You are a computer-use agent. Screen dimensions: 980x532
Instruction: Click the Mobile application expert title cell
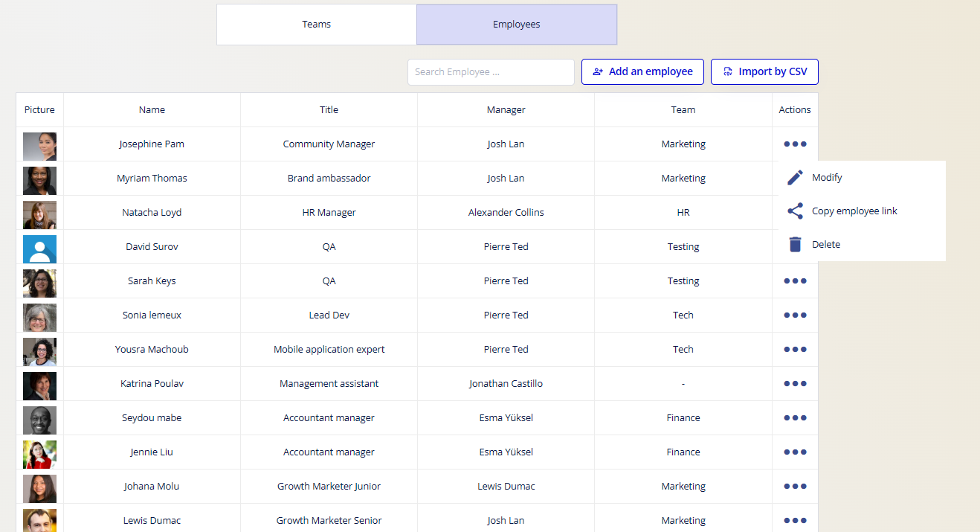[x=329, y=350]
